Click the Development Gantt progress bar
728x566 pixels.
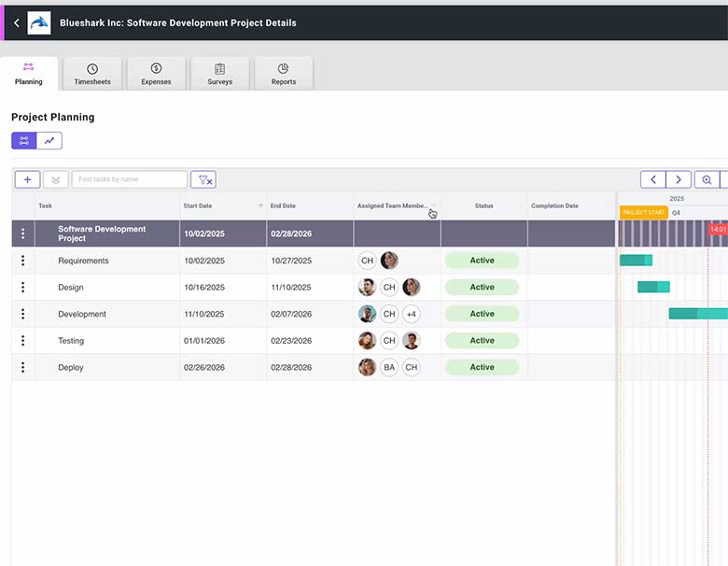[x=698, y=314]
